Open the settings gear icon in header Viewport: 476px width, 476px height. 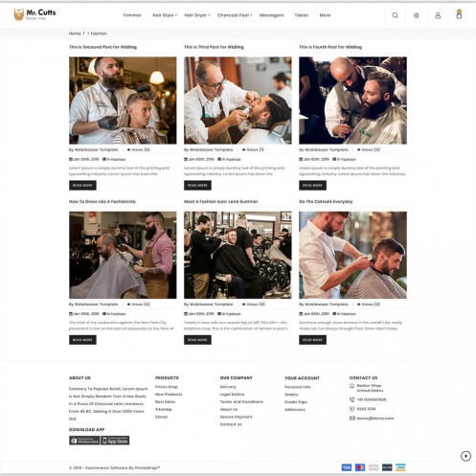417,15
